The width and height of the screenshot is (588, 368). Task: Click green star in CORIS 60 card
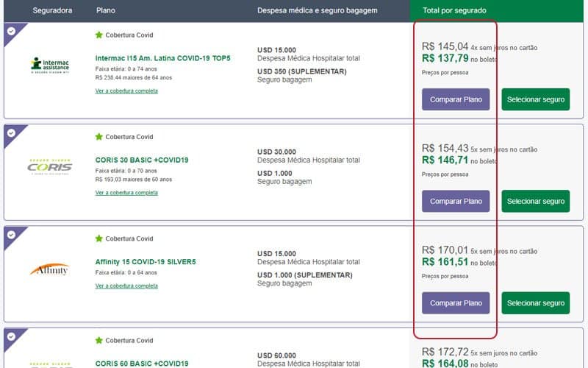pos(99,340)
